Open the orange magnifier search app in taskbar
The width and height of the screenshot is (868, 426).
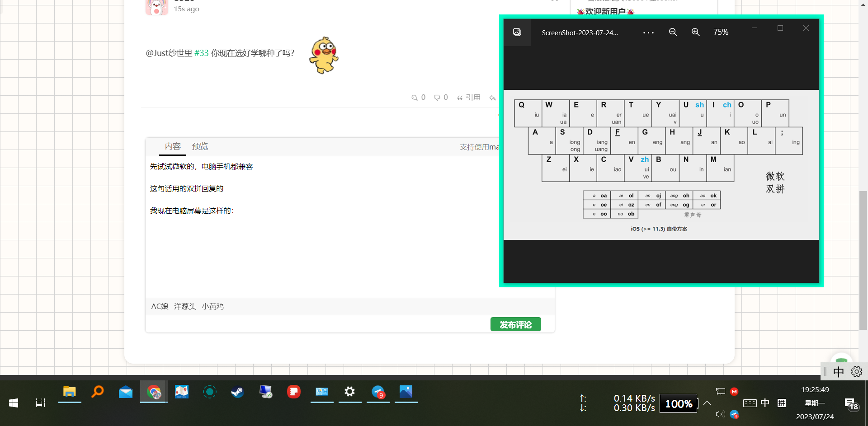click(98, 392)
